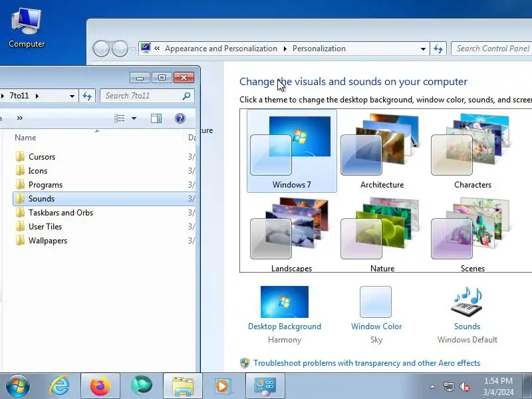Open Control Panel address bar history dropdown
532x399 pixels.
pyautogui.click(x=423, y=49)
